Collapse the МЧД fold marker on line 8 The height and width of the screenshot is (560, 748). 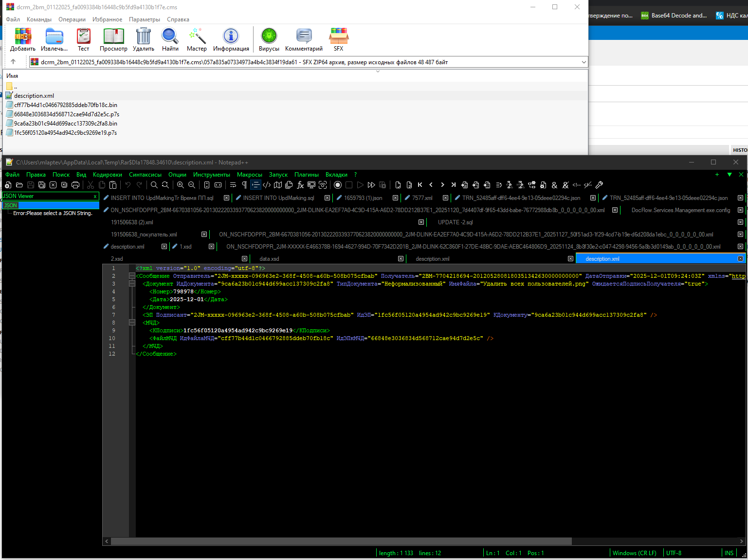[x=132, y=323]
